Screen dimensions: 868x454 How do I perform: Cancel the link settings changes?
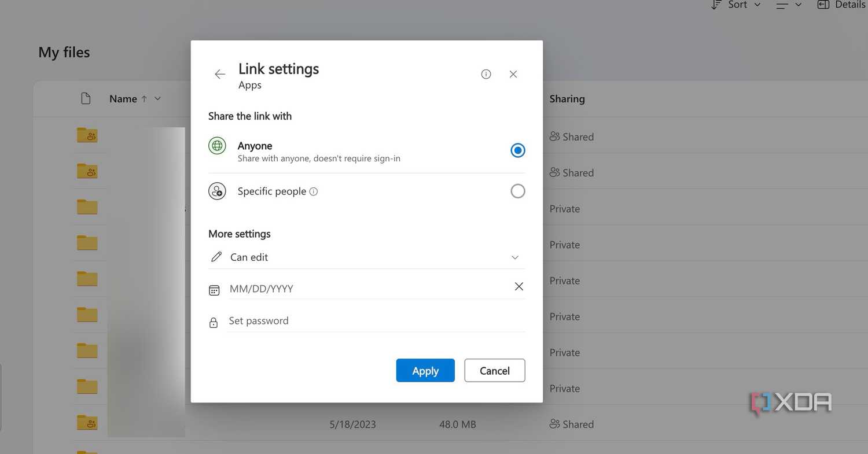click(x=495, y=371)
